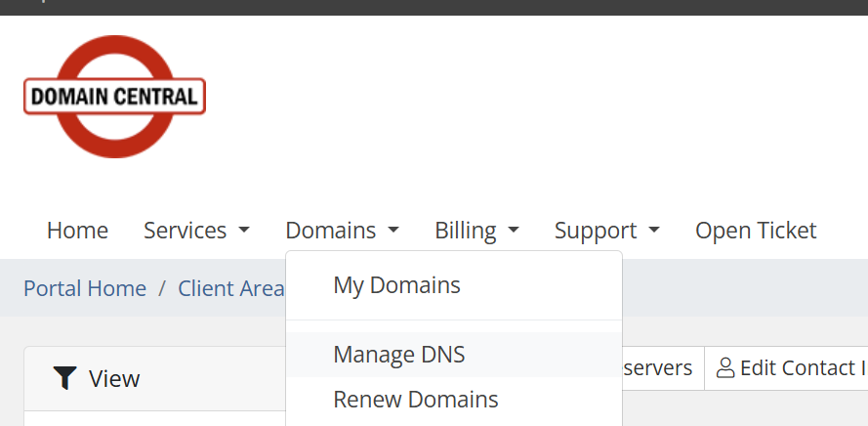This screenshot has width=868, height=426.
Task: Collapse the Domains dropdown menu
Action: pyautogui.click(x=342, y=231)
